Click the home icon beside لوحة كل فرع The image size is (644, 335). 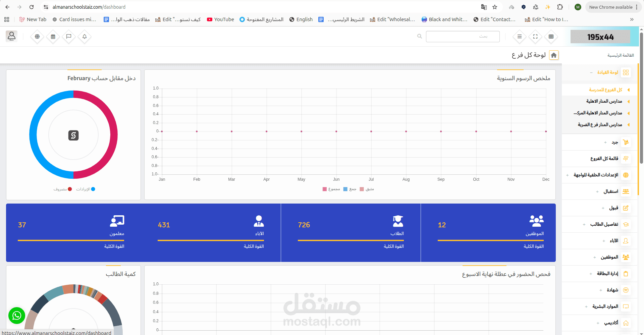pyautogui.click(x=554, y=55)
